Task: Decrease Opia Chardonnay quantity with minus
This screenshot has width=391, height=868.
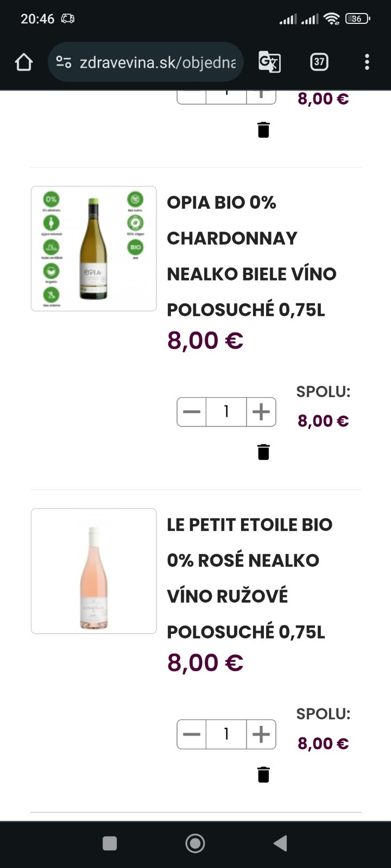Action: tap(192, 412)
